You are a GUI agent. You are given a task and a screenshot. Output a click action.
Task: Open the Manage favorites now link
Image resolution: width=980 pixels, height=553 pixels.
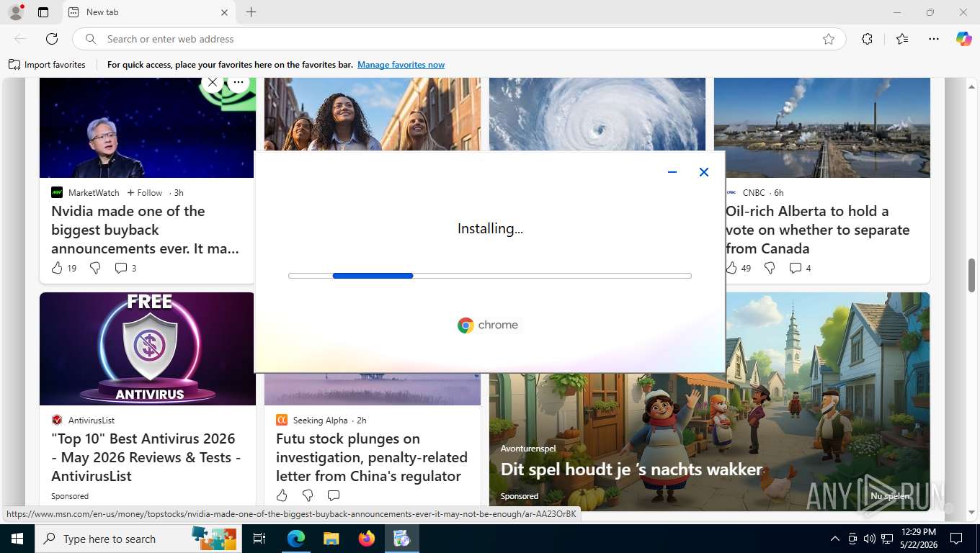401,65
